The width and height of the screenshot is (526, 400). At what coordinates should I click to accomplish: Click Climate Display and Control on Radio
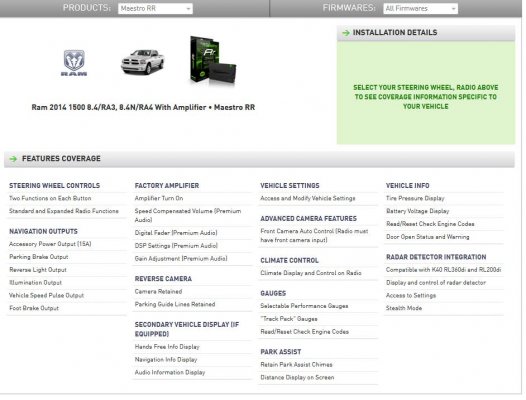coord(311,273)
